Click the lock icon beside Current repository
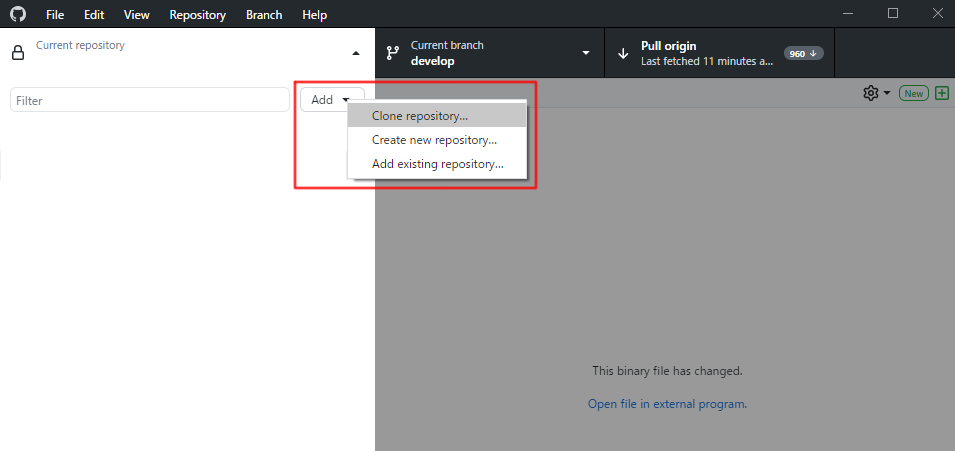 pos(18,53)
